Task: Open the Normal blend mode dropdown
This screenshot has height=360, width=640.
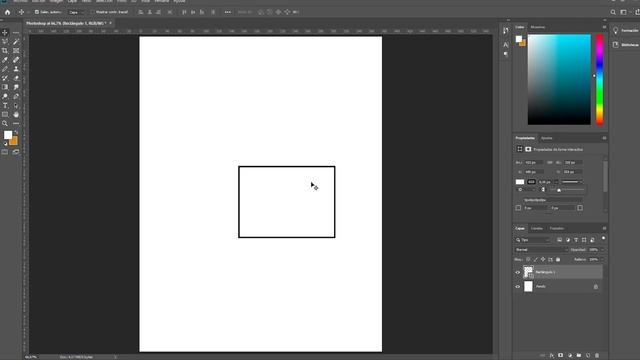Action: (x=541, y=250)
